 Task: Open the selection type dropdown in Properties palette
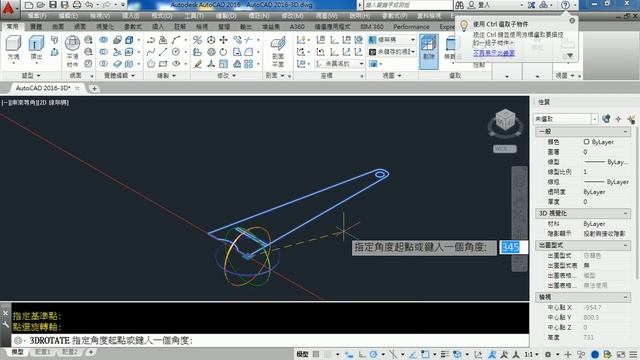click(x=566, y=119)
